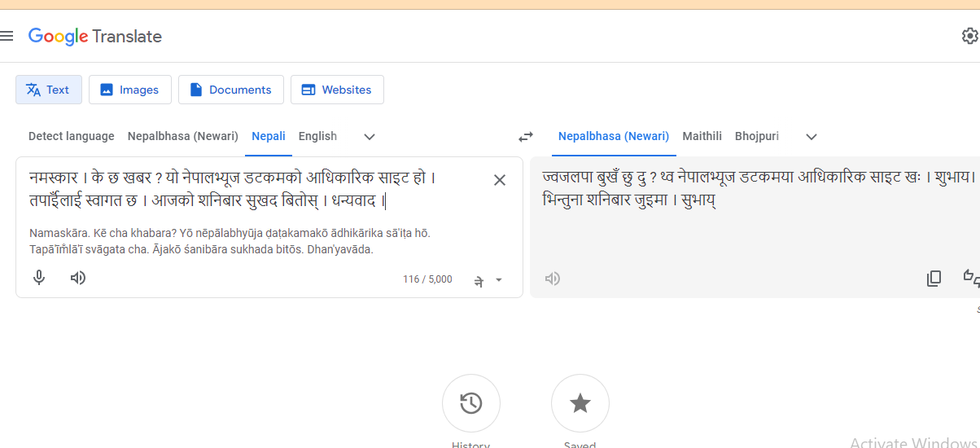
Task: Set source language to English
Action: click(x=317, y=136)
